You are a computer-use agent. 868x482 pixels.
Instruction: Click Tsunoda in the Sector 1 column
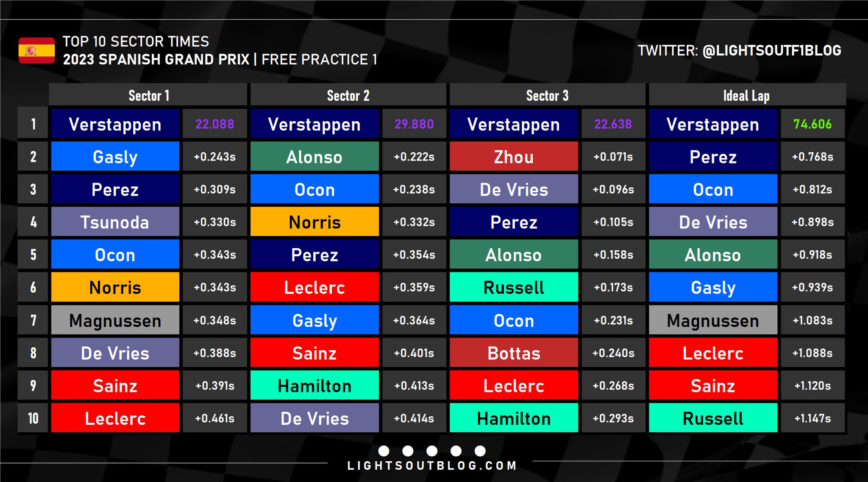(x=115, y=222)
